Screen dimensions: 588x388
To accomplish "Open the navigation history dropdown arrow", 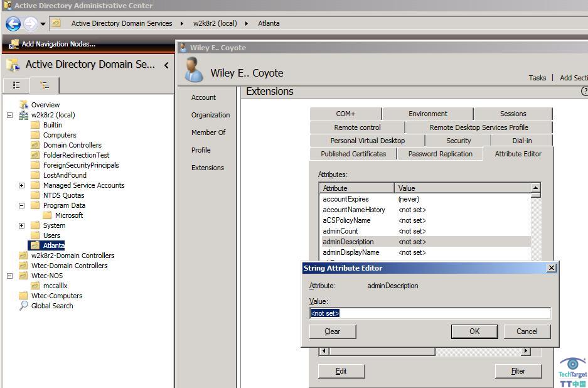I will click(43, 24).
